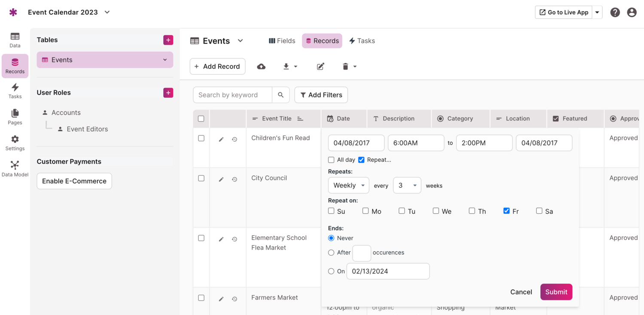Open the Repeats frequency dropdown
The width and height of the screenshot is (644, 315).
(348, 185)
